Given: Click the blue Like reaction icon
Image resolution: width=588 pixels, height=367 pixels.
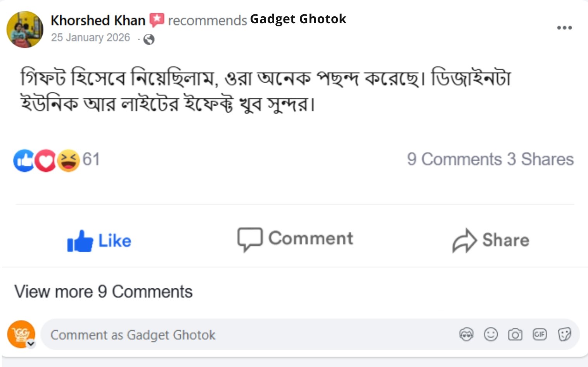Looking at the screenshot, I should (24, 160).
